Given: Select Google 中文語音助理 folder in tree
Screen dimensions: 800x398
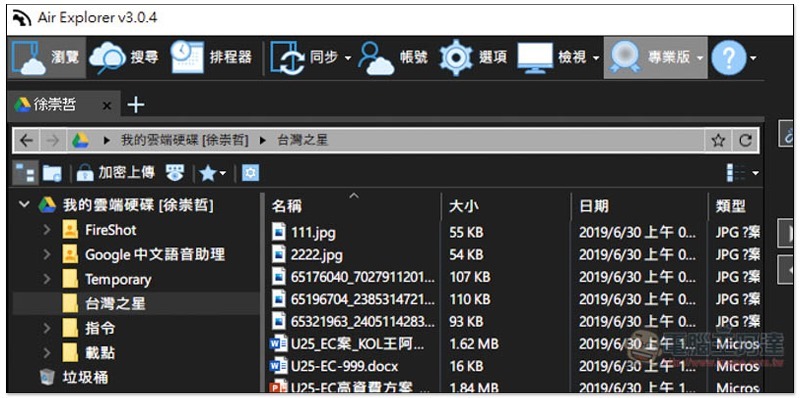Looking at the screenshot, I should coord(143,254).
